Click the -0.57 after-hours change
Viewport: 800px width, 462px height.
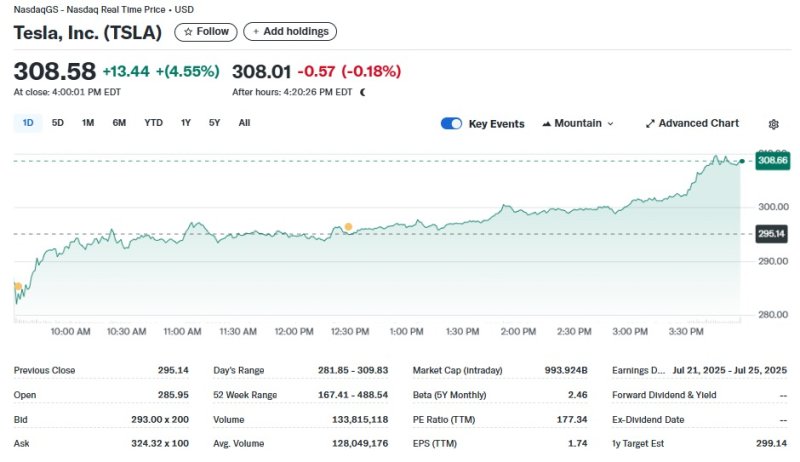tap(316, 71)
